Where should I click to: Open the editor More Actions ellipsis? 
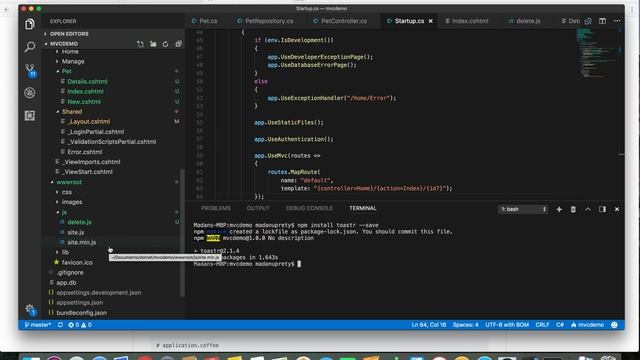click(617, 21)
